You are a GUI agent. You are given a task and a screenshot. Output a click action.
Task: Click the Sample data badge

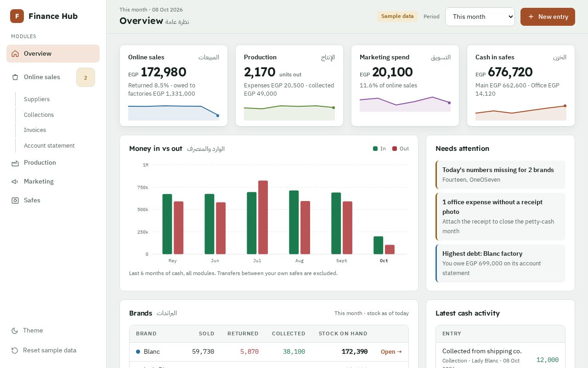pos(397,17)
